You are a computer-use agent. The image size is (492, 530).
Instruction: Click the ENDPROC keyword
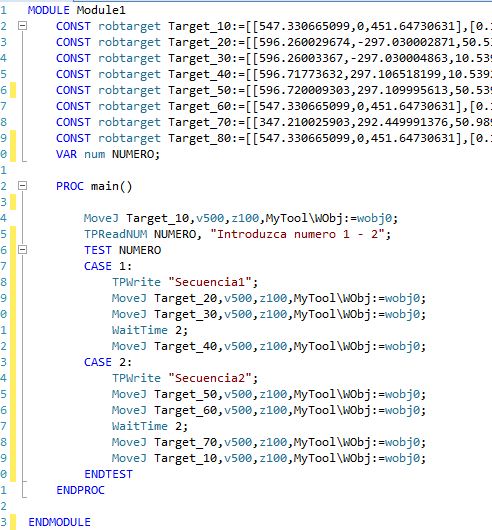point(80,490)
